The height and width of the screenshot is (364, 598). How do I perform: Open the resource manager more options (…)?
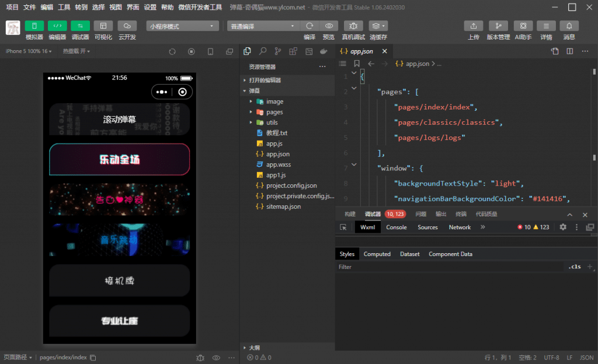tap(322, 66)
